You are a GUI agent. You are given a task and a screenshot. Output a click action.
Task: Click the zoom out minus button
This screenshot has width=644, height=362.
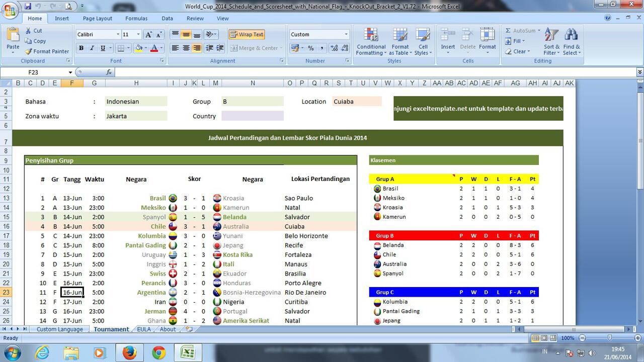coord(582,338)
